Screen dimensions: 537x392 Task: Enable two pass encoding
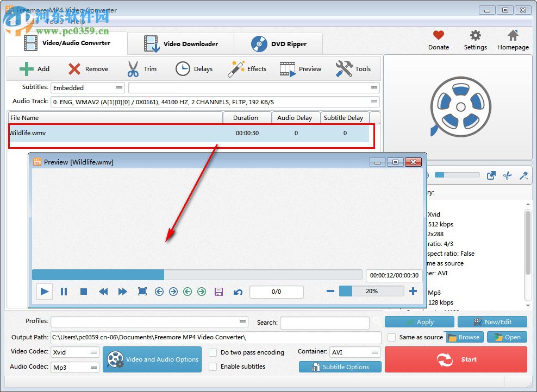point(213,352)
